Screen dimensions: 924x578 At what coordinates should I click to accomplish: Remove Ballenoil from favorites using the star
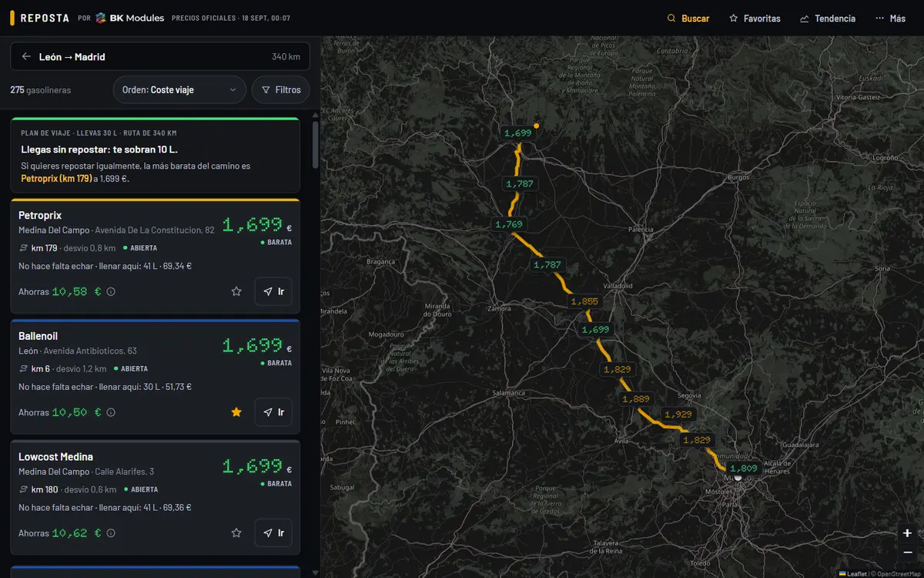[236, 412]
